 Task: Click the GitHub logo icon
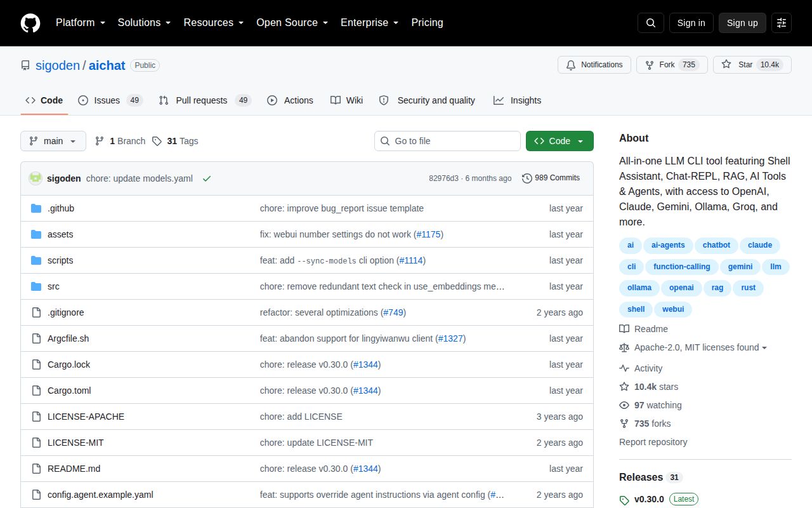[x=30, y=23]
